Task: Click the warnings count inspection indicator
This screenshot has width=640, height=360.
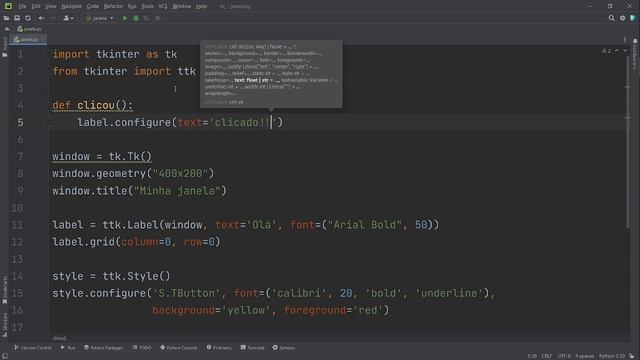Action: tap(606, 51)
